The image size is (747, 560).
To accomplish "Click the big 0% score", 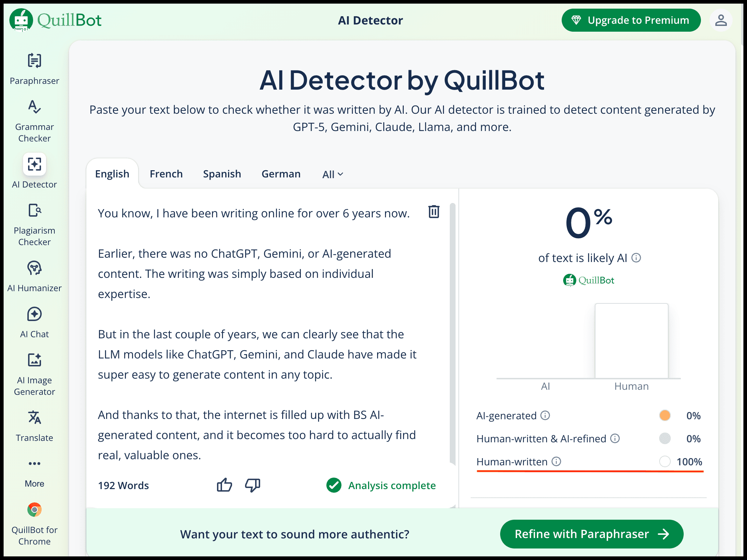I will pos(589,223).
